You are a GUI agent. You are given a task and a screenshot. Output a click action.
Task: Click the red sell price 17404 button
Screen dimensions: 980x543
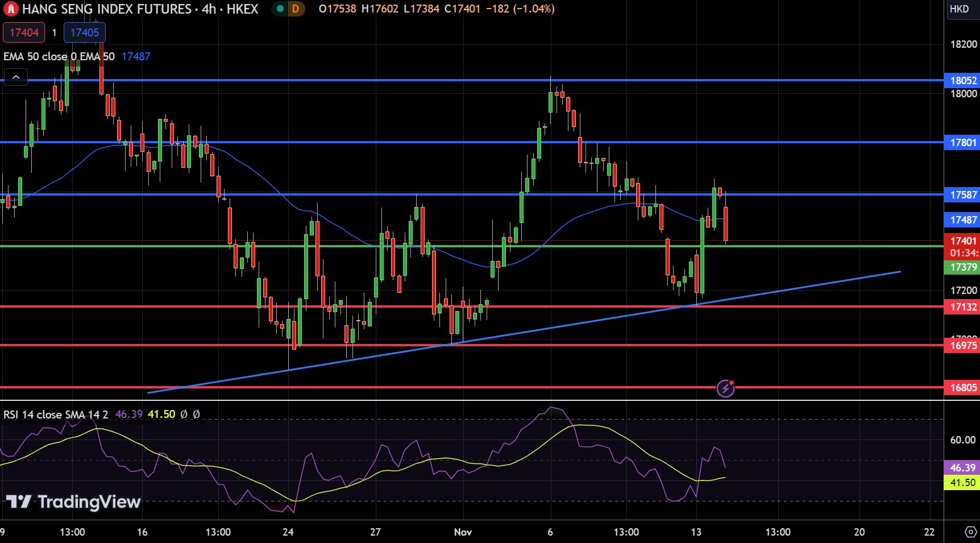pyautogui.click(x=24, y=32)
